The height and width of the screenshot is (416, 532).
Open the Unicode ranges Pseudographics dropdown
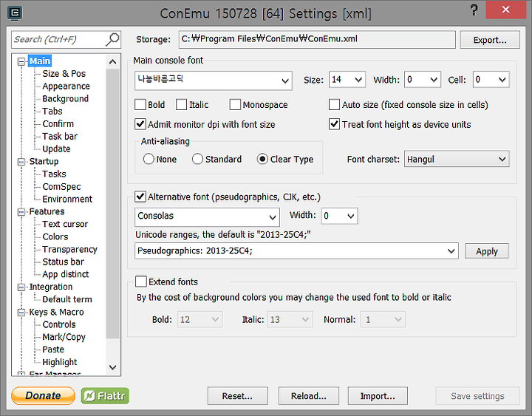[x=296, y=251]
